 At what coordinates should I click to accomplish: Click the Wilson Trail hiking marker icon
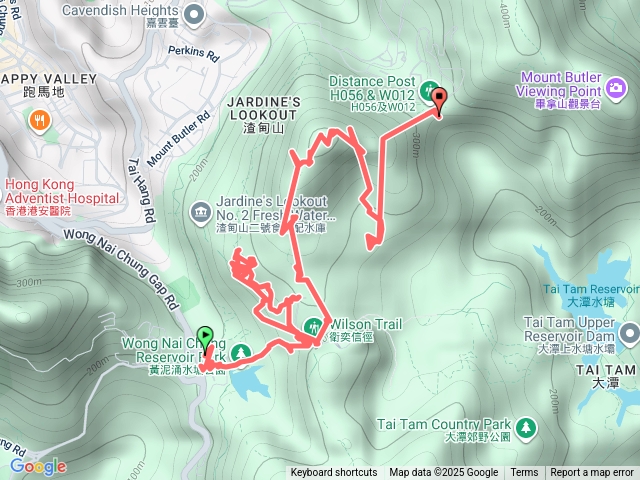pyautogui.click(x=313, y=328)
